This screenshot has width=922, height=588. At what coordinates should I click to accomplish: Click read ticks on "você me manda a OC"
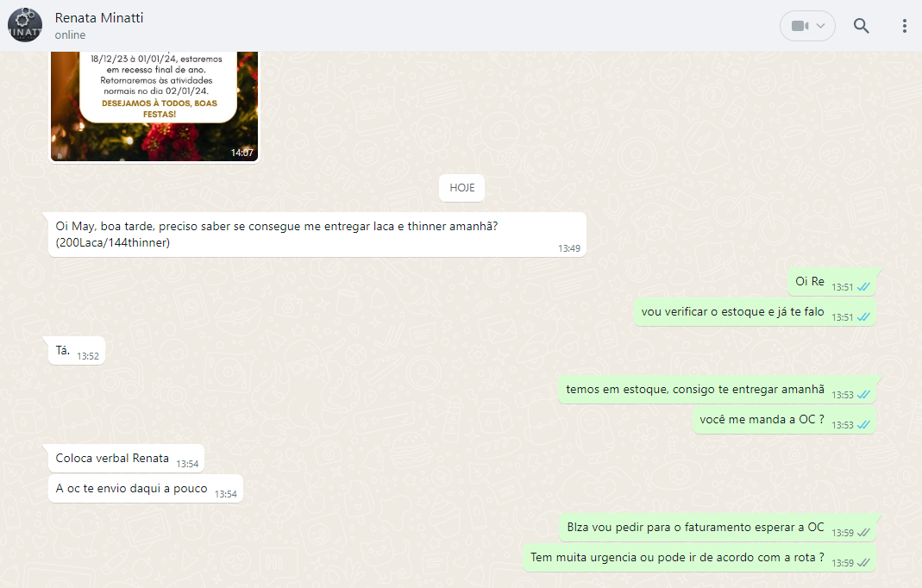(863, 425)
